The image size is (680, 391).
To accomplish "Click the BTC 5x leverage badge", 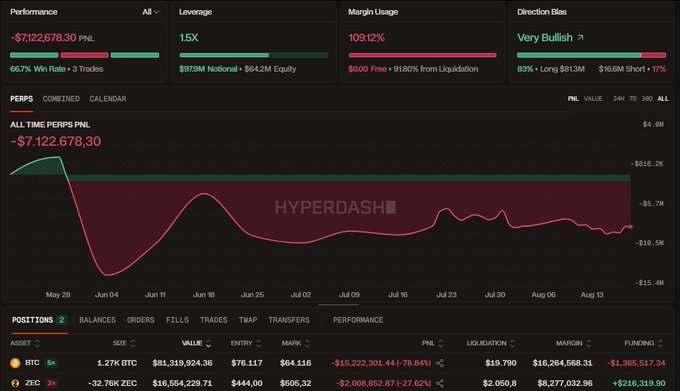I will [51, 363].
